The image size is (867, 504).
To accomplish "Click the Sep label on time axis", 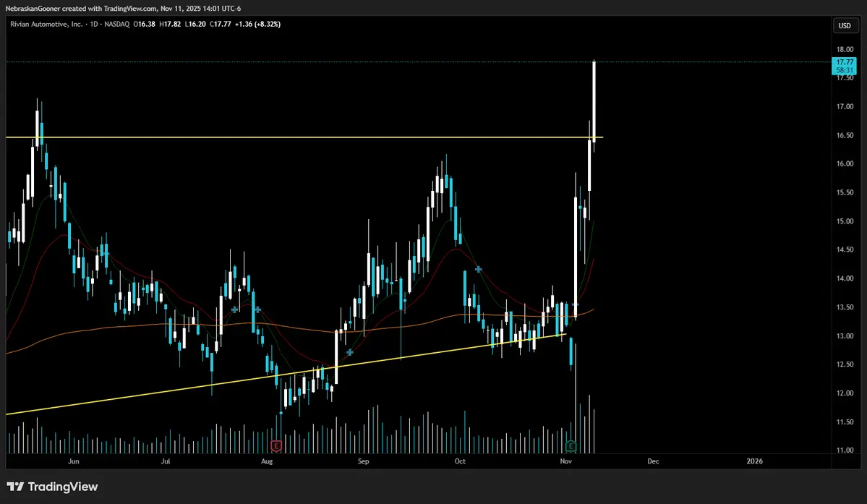I will (x=363, y=461).
